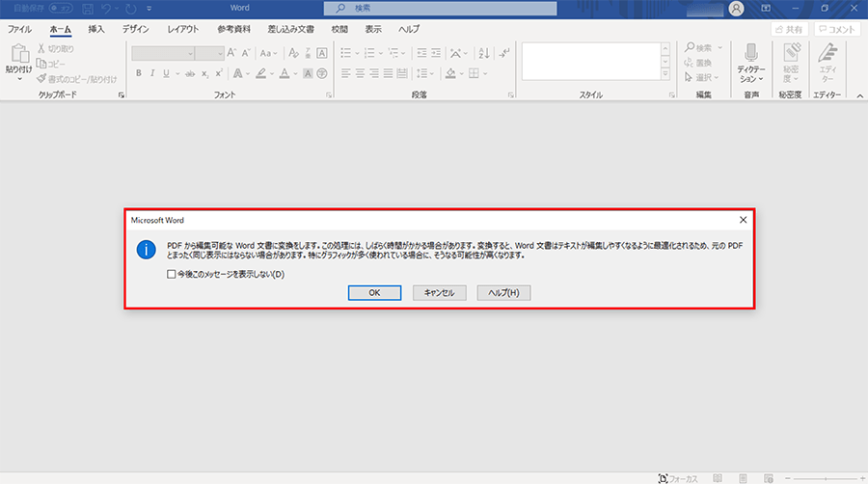This screenshot has height=484, width=868.
Task: Align text to the right
Action: 374,73
